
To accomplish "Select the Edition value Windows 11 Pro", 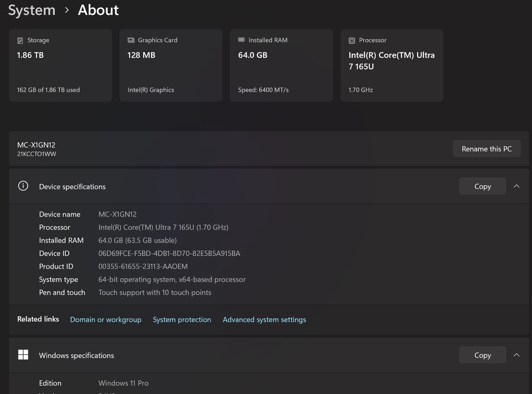I will pyautogui.click(x=123, y=383).
